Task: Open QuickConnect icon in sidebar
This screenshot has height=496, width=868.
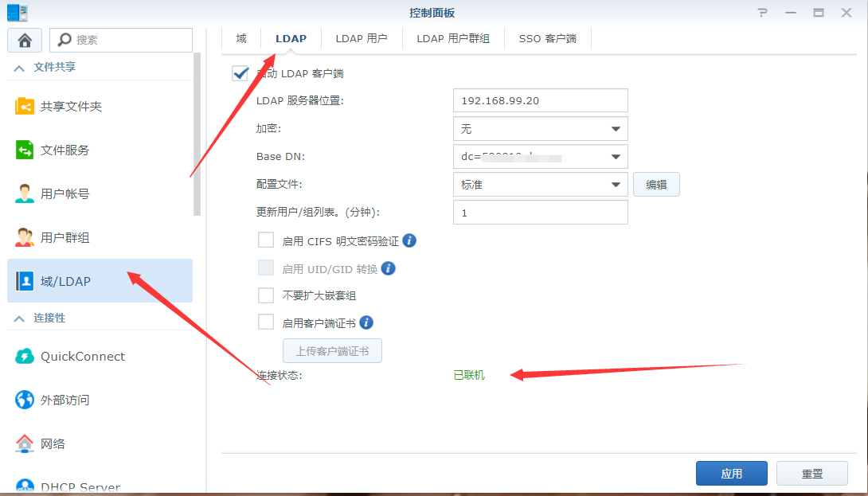Action: tap(25, 357)
